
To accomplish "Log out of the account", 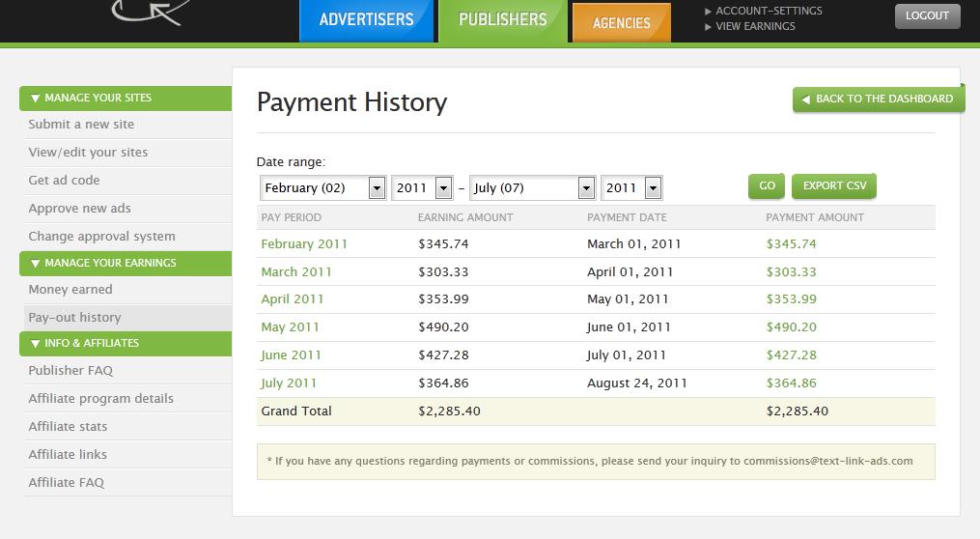I will click(927, 15).
